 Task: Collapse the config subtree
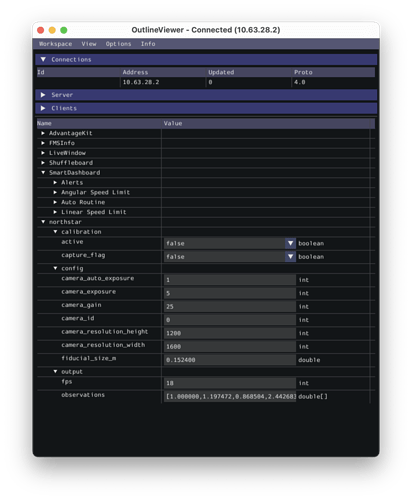pos(55,268)
